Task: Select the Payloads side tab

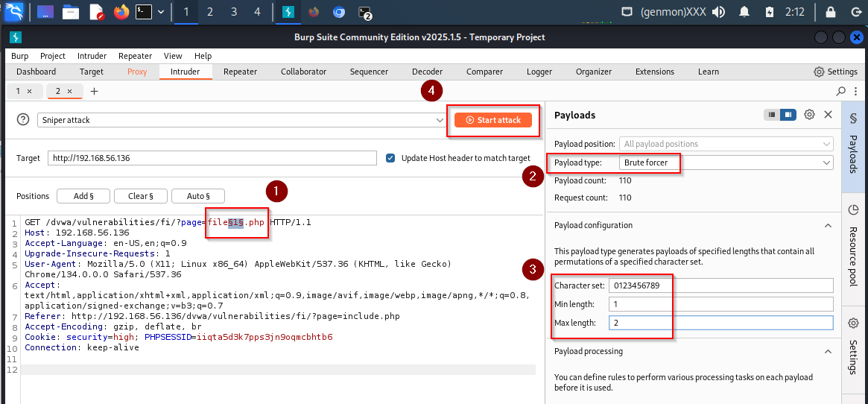Action: click(x=853, y=146)
